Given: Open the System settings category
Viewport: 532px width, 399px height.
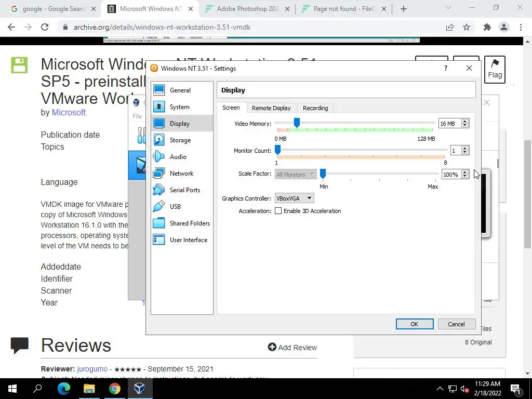Looking at the screenshot, I should pos(182,107).
